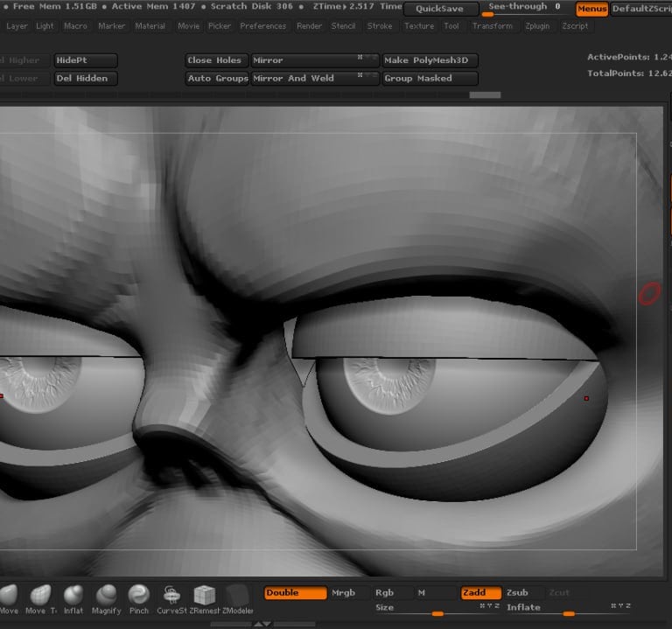Adjust the Inflate slider
The width and height of the screenshot is (672, 629).
pyautogui.click(x=569, y=610)
